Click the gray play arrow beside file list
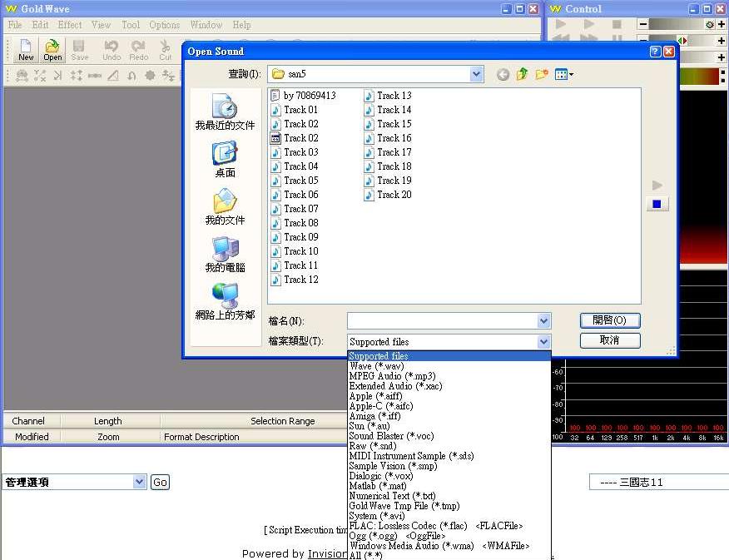Image resolution: width=729 pixels, height=560 pixels. tap(657, 186)
